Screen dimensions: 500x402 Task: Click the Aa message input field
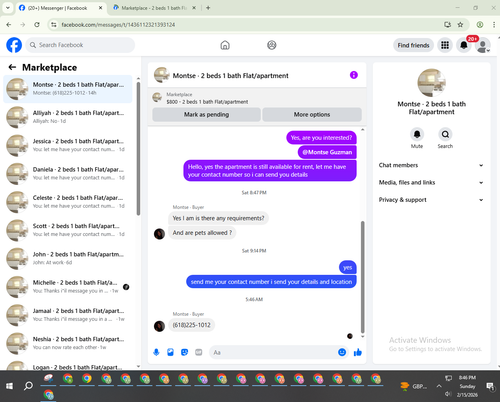(x=273, y=352)
